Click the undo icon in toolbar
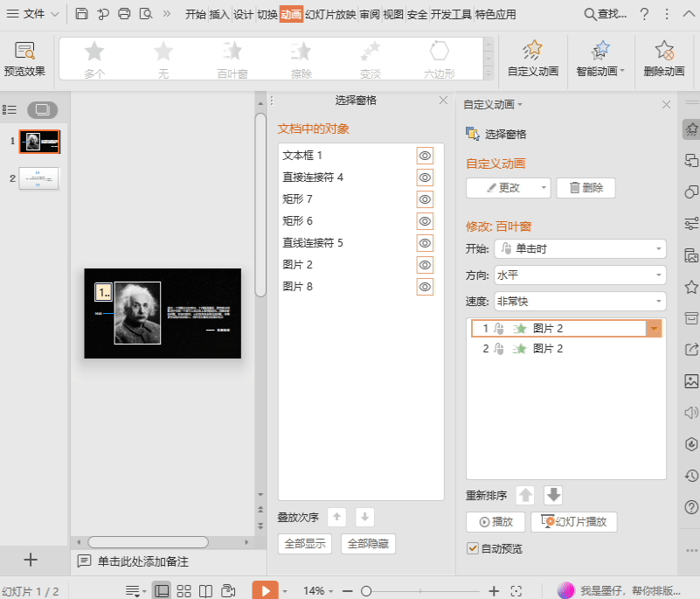The width and height of the screenshot is (700, 599). (x=103, y=14)
